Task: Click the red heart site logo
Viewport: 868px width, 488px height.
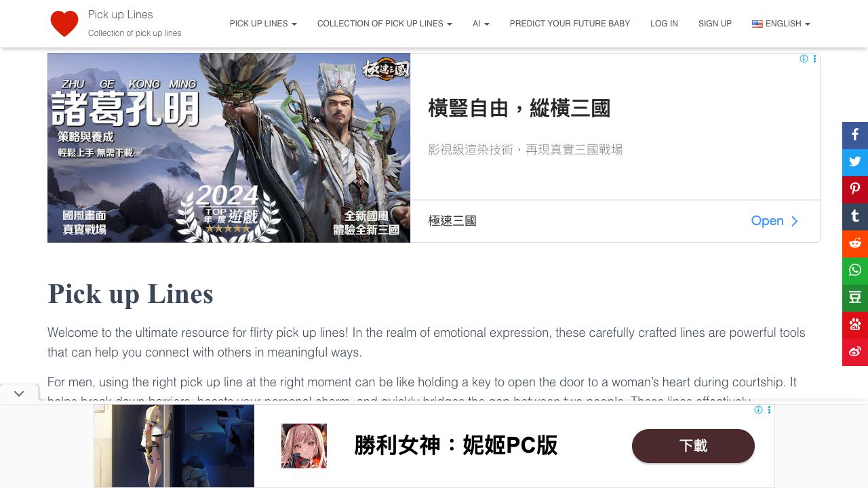Action: pyautogui.click(x=64, y=24)
